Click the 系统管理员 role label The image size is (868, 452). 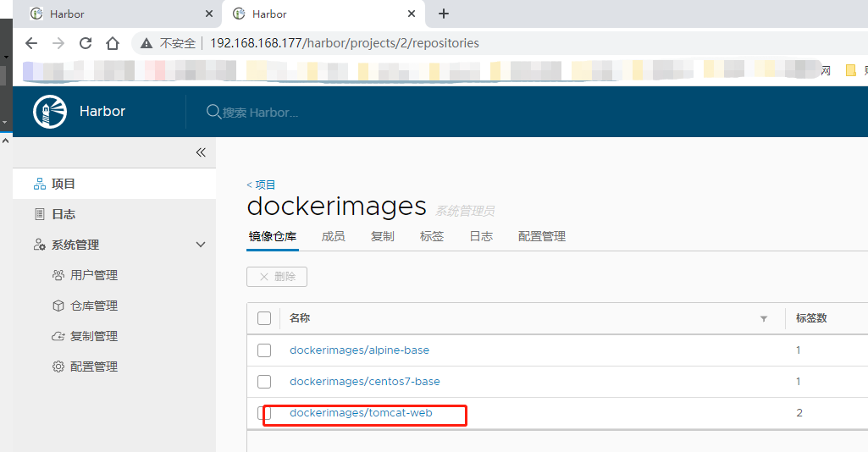tap(465, 211)
